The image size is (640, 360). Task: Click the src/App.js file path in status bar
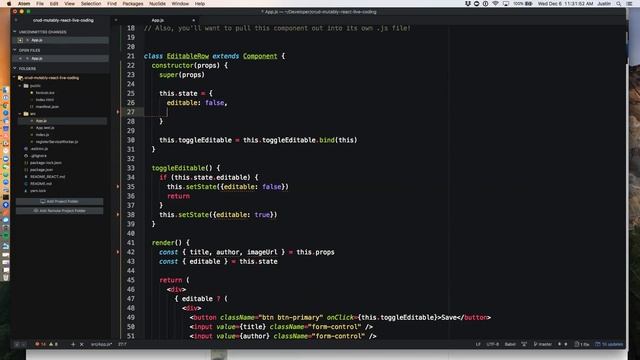tap(101, 344)
